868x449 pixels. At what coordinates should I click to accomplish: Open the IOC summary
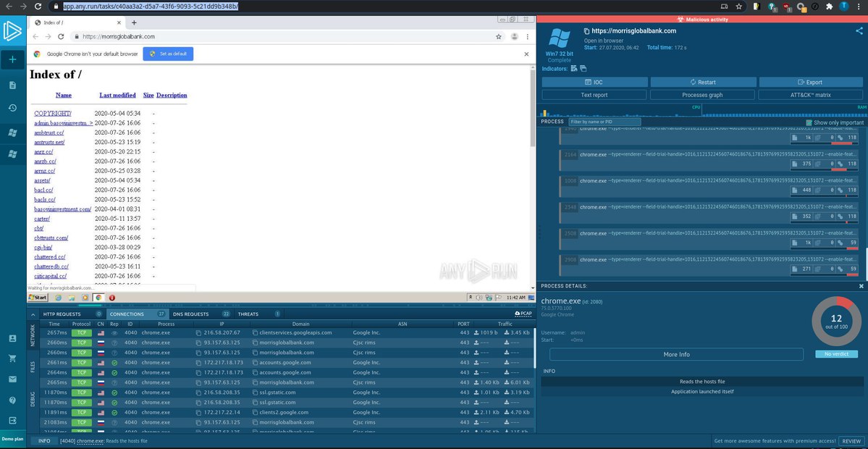tap(594, 82)
